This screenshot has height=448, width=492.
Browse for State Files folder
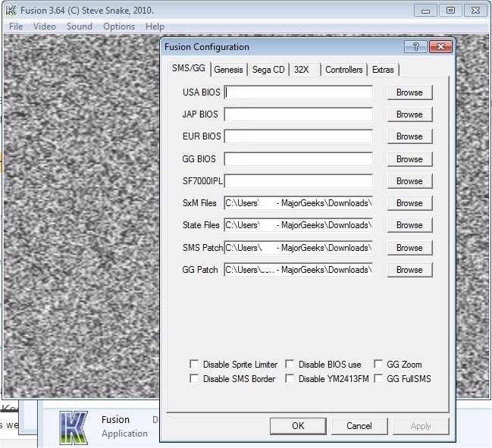[409, 225]
